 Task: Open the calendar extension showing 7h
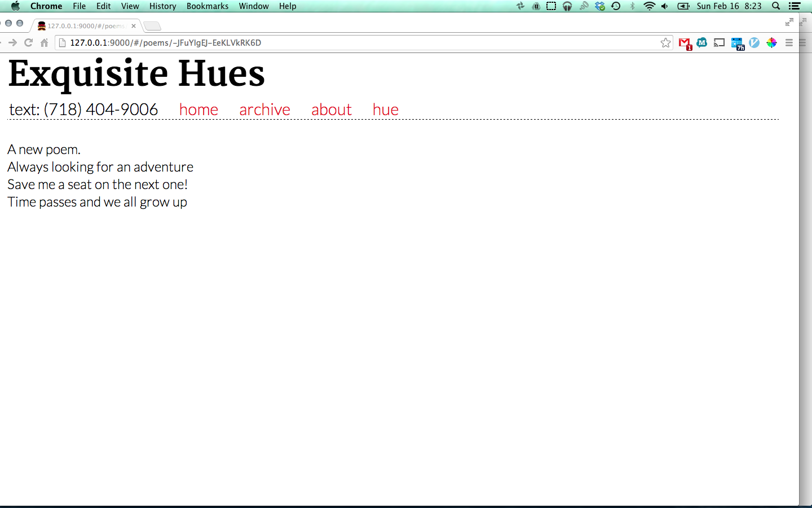[x=738, y=43]
